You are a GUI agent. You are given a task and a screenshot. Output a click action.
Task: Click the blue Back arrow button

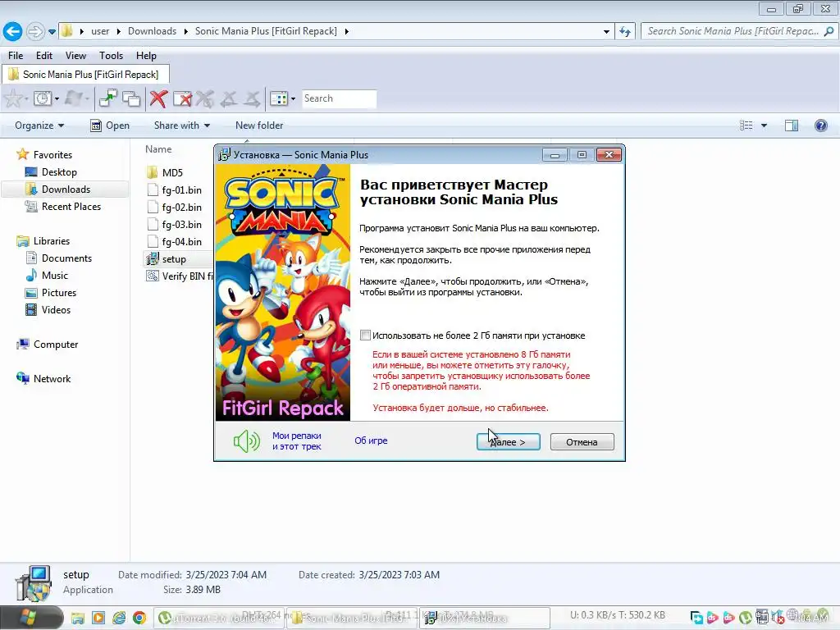click(x=13, y=31)
